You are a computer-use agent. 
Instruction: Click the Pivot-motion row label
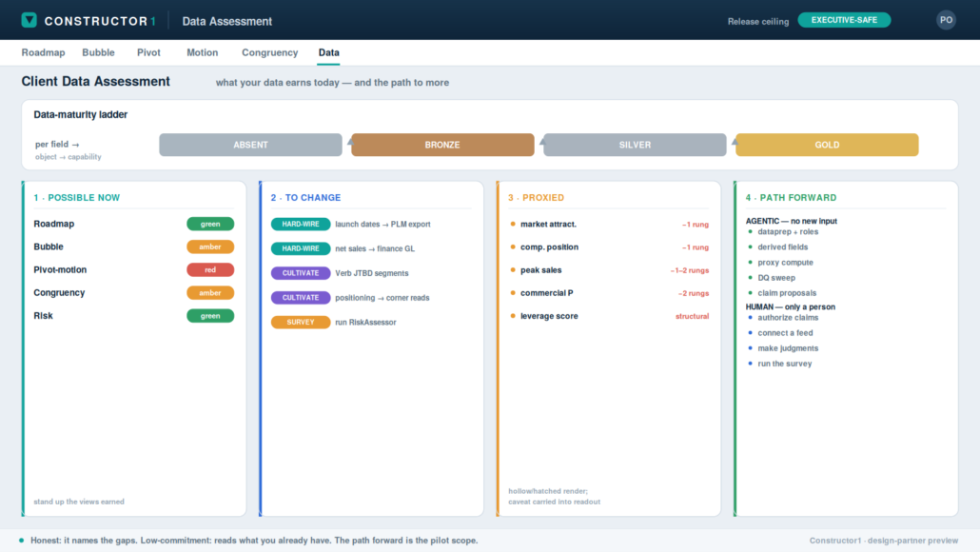[x=60, y=270]
